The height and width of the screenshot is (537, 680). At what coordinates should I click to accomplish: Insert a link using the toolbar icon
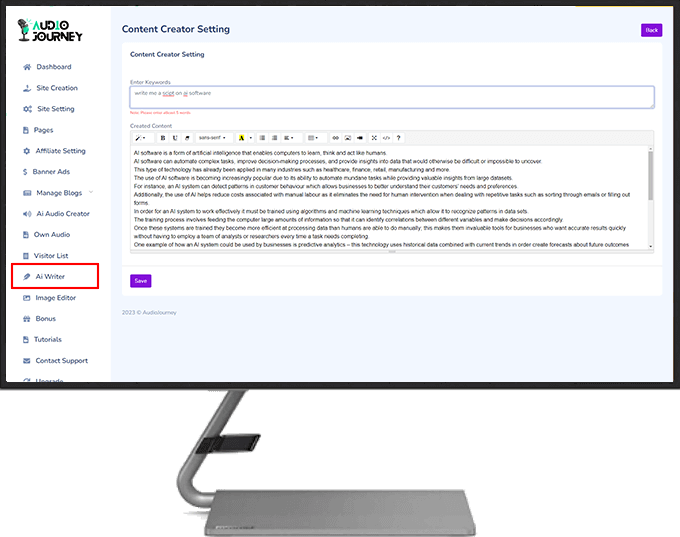(335, 138)
